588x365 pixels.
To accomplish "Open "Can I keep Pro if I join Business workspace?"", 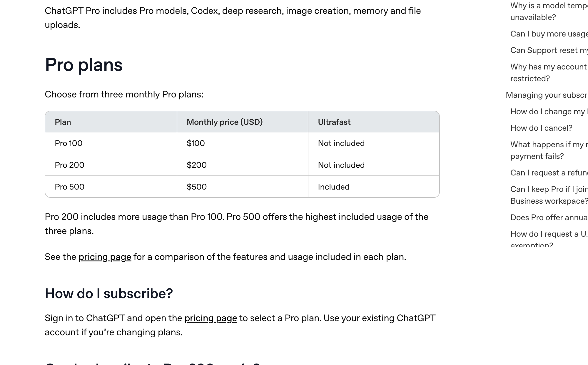I will pyautogui.click(x=549, y=195).
